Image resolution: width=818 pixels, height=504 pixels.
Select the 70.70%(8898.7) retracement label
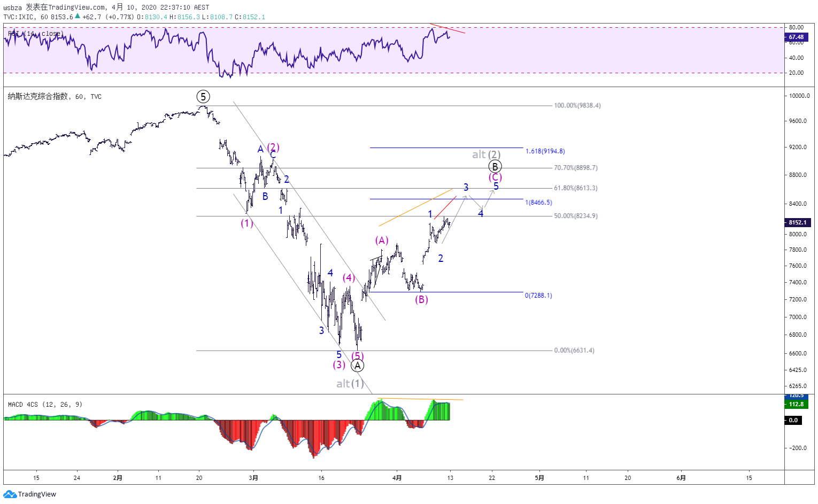576,168
